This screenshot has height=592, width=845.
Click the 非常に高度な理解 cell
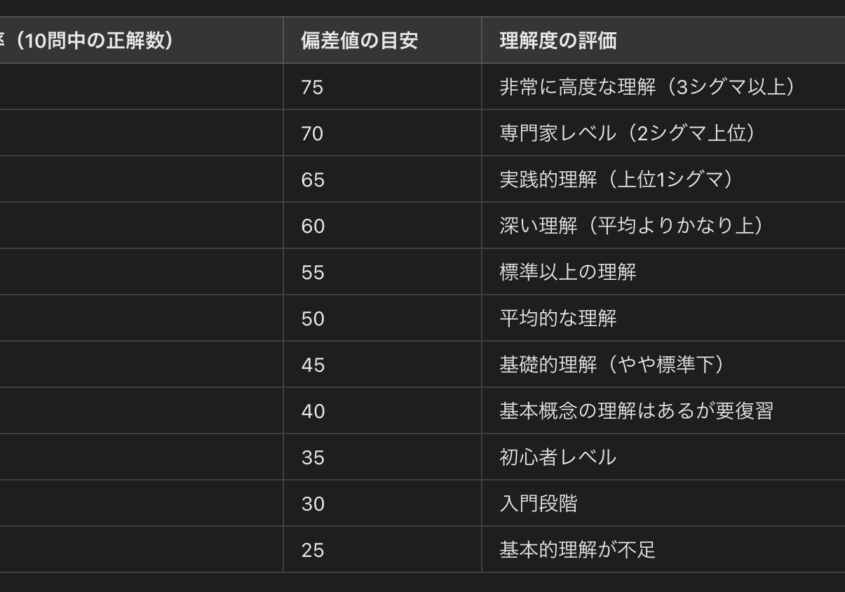(x=647, y=87)
